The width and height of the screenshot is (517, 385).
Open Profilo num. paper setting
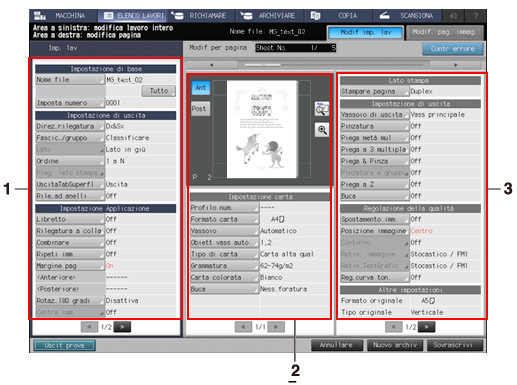pos(224,208)
